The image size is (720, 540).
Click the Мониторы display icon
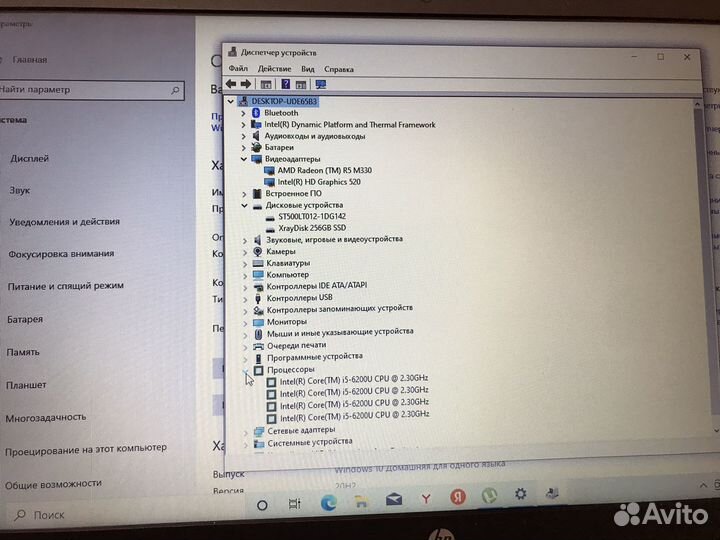point(259,322)
